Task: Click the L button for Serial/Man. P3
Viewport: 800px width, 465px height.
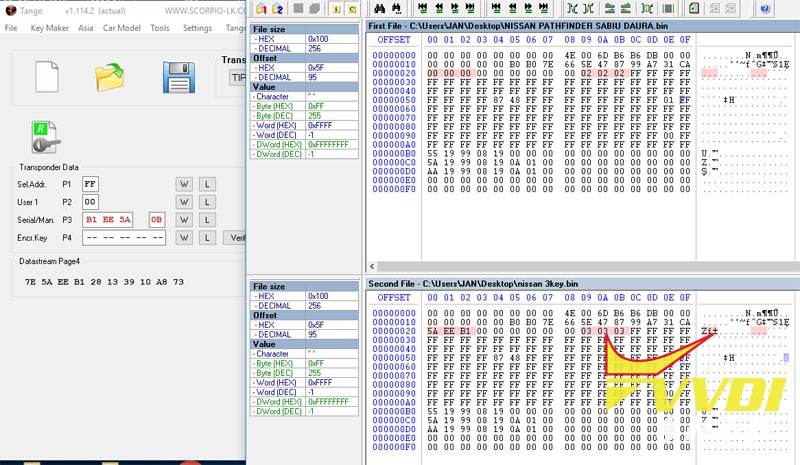Action: (207, 220)
